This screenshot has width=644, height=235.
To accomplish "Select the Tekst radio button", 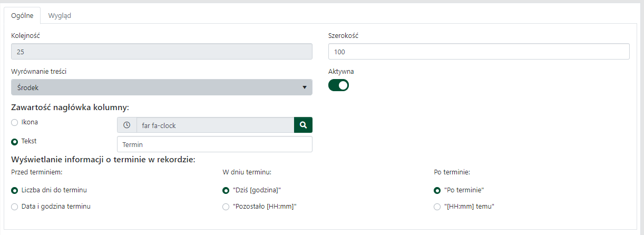I will (15, 142).
